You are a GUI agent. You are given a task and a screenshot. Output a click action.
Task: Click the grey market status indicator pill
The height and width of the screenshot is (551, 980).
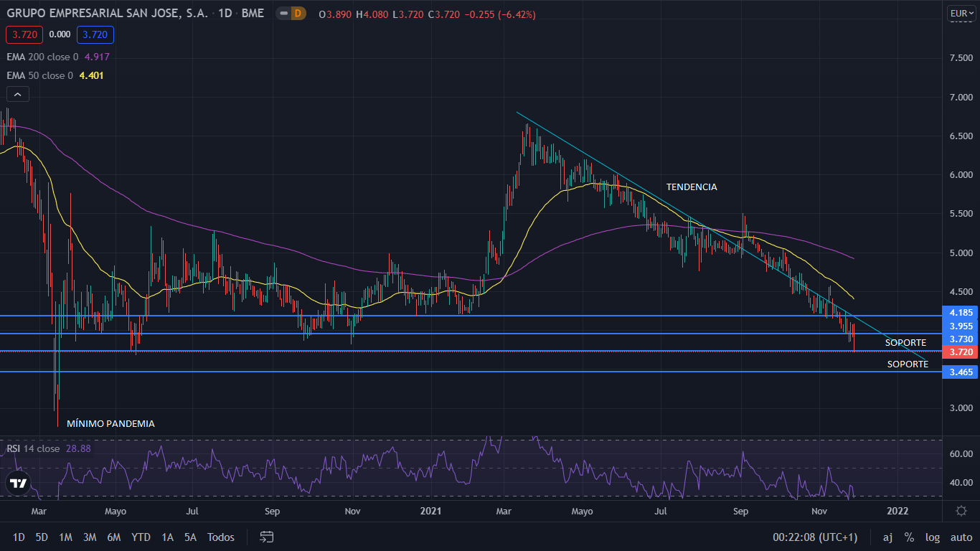283,14
